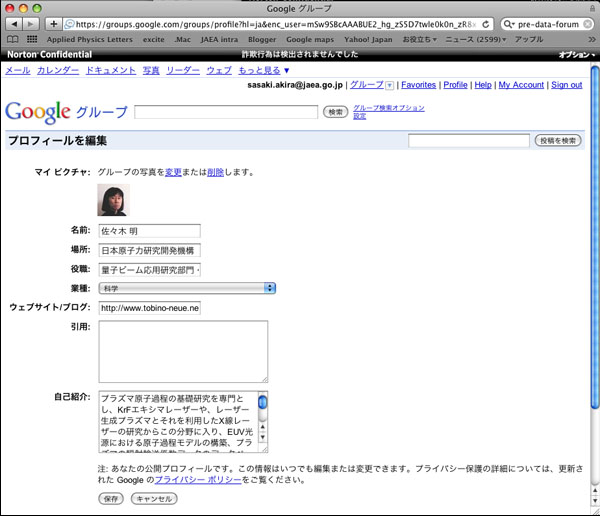Open the Profile link
The image size is (600, 516).
455,85
